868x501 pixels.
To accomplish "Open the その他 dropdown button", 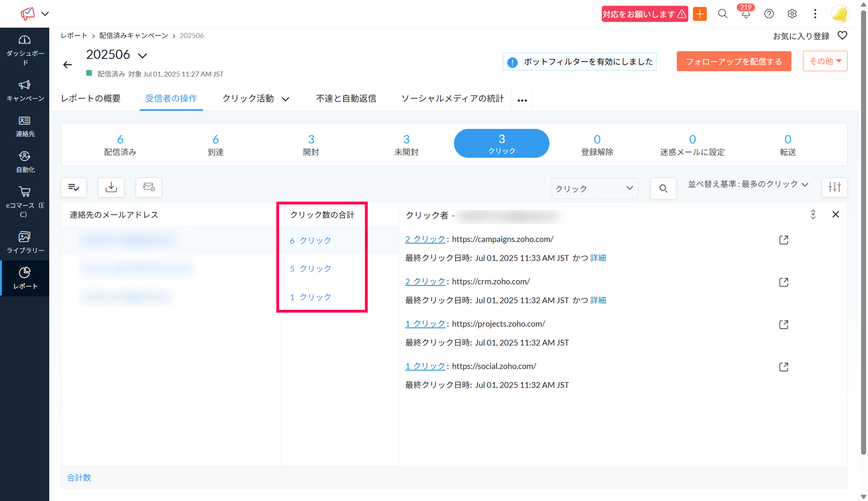I will [x=825, y=61].
